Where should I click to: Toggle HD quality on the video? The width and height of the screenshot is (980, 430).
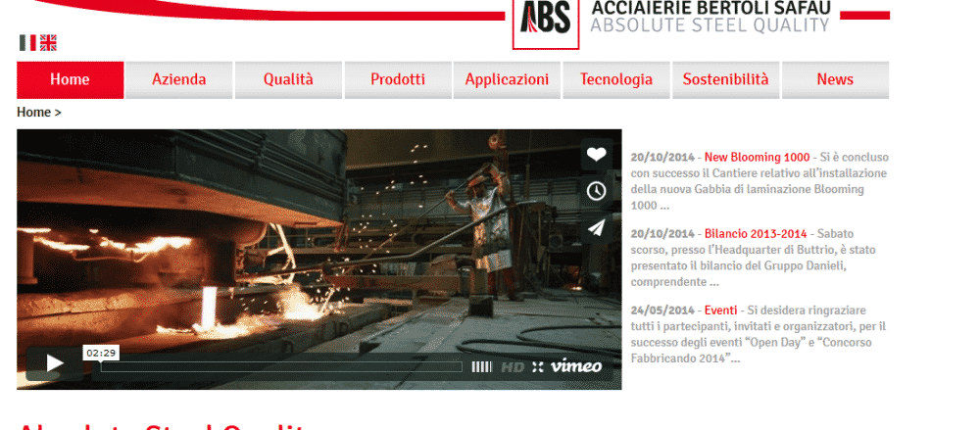click(x=513, y=367)
